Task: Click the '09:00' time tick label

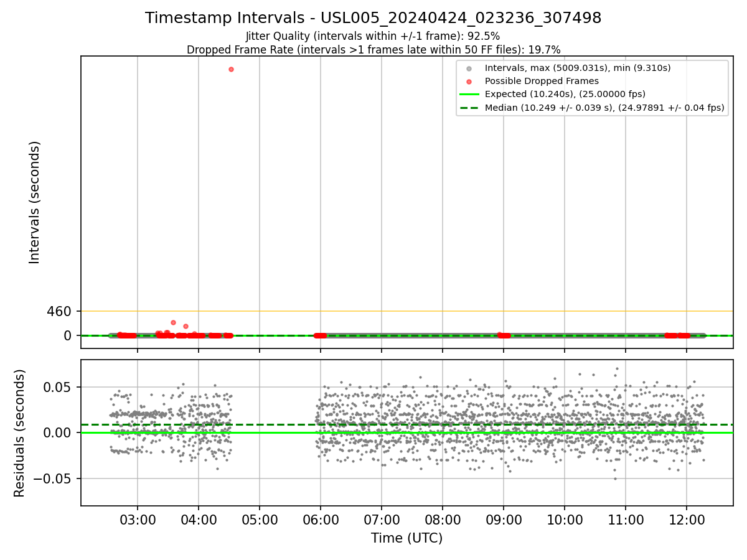Action: tap(504, 519)
